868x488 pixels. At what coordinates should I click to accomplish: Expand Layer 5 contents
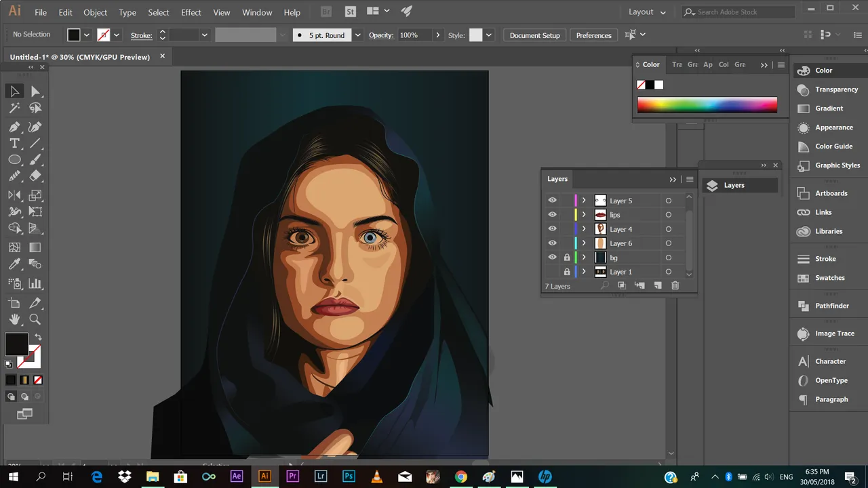[584, 201]
